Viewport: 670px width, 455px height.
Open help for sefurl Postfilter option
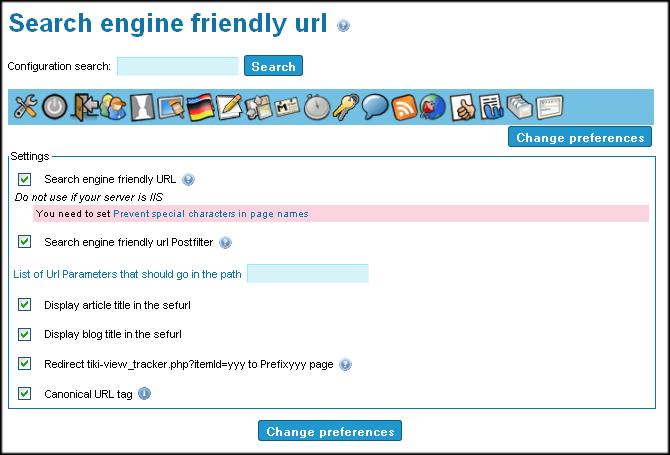pyautogui.click(x=225, y=243)
